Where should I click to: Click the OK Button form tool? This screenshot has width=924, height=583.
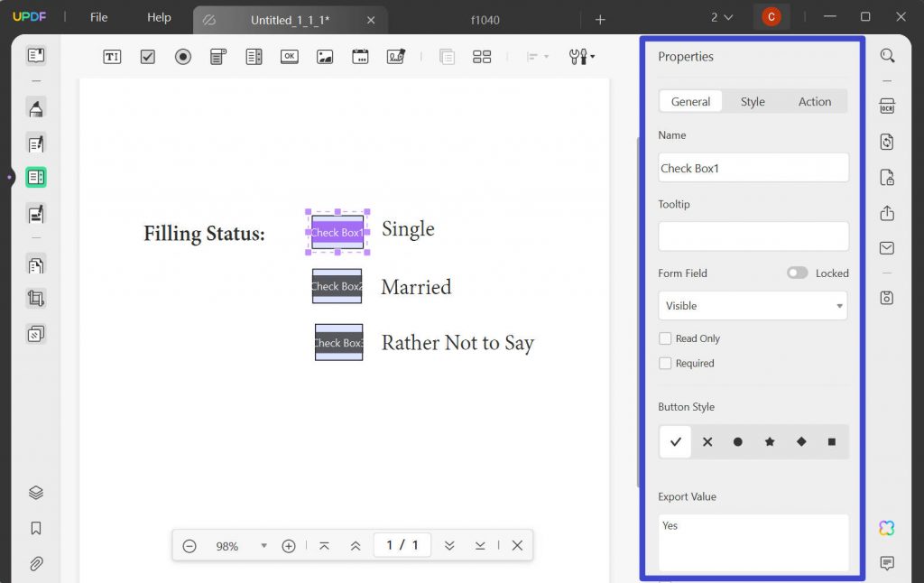pyautogui.click(x=289, y=57)
